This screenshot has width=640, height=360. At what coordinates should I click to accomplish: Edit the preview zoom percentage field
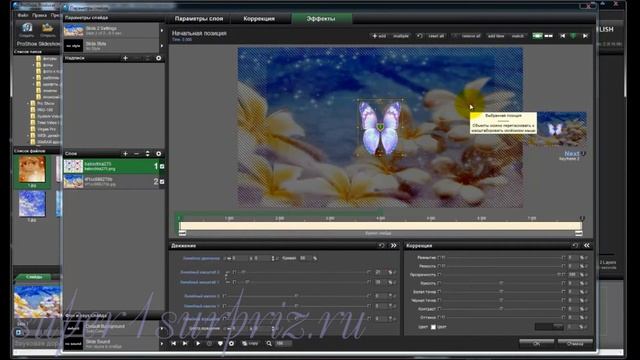(x=283, y=344)
